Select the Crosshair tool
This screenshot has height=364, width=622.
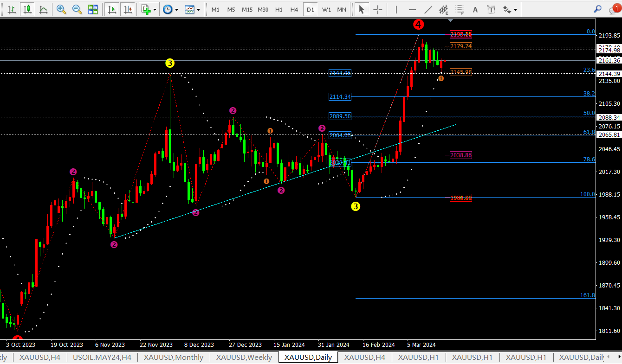click(378, 9)
